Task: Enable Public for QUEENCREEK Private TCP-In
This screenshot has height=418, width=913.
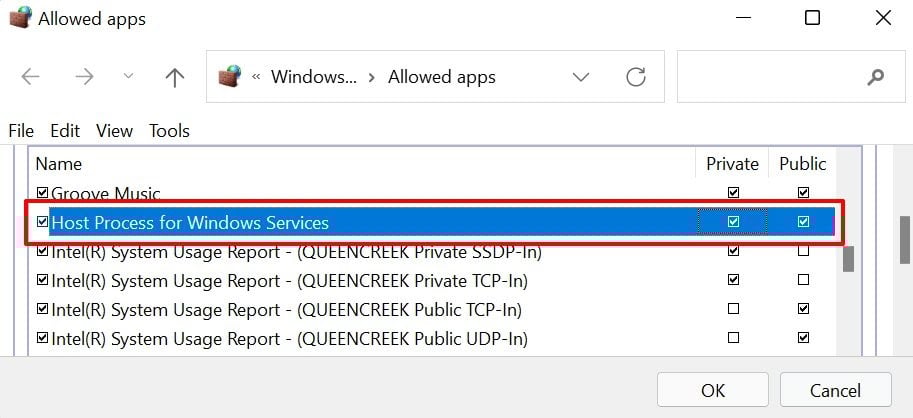Action: tap(803, 280)
